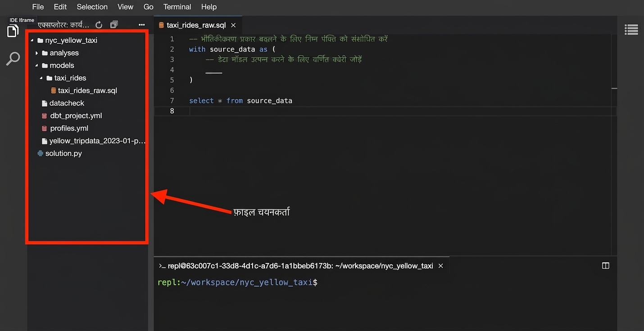Screen dimensions: 644x331
Task: Click the terminal prompt icon on terminal tab
Action: pyautogui.click(x=162, y=266)
